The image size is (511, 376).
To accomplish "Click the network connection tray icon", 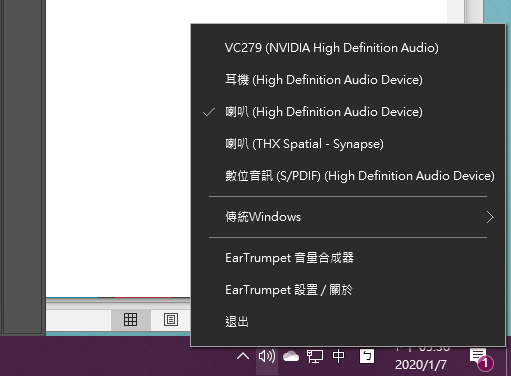I will pyautogui.click(x=315, y=356).
